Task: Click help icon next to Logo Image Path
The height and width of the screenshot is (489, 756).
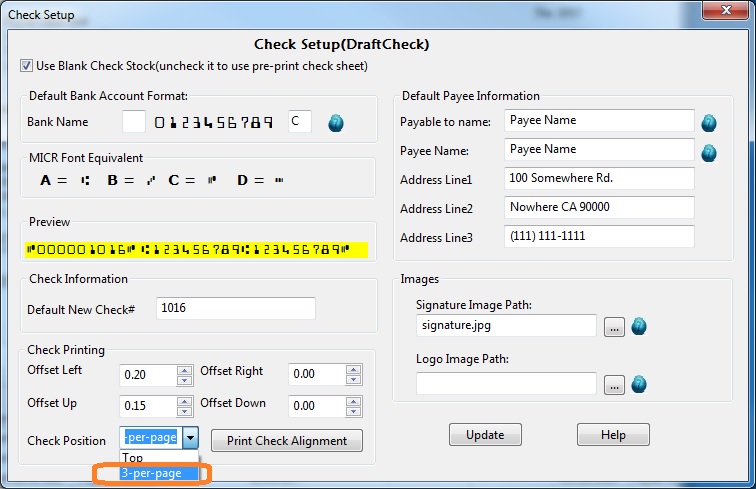Action: point(638,384)
